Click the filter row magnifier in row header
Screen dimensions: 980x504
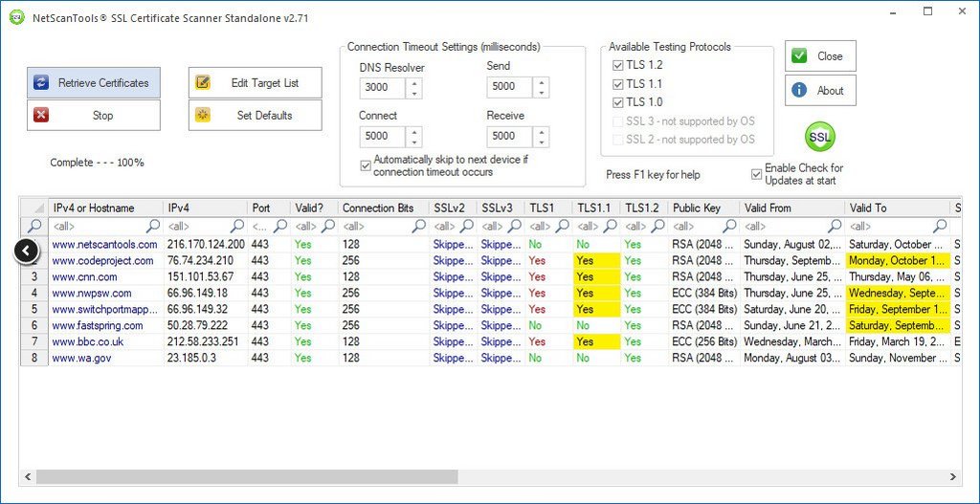coord(35,226)
